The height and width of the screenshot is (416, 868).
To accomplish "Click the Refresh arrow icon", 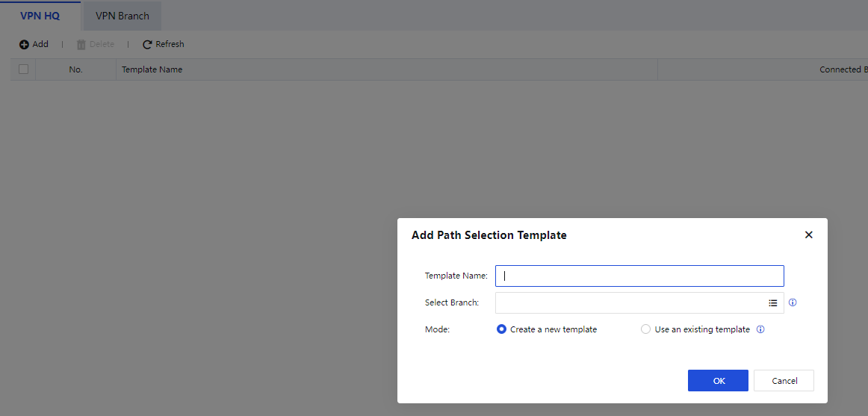I will (147, 45).
